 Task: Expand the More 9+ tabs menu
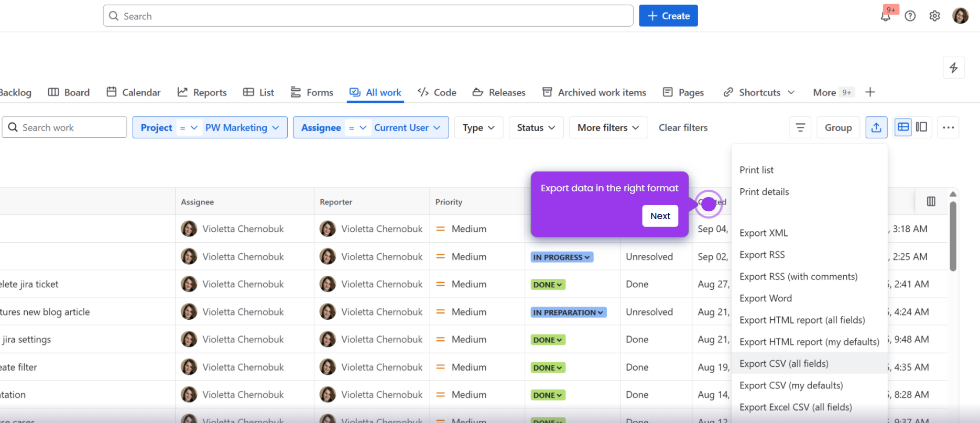(833, 92)
